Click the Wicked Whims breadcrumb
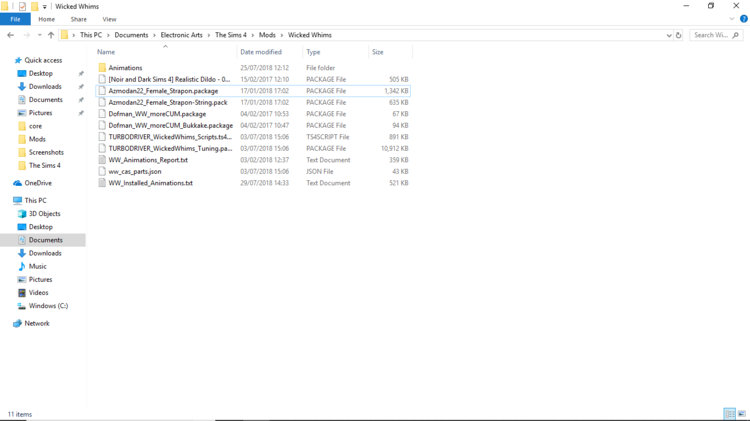 [309, 35]
